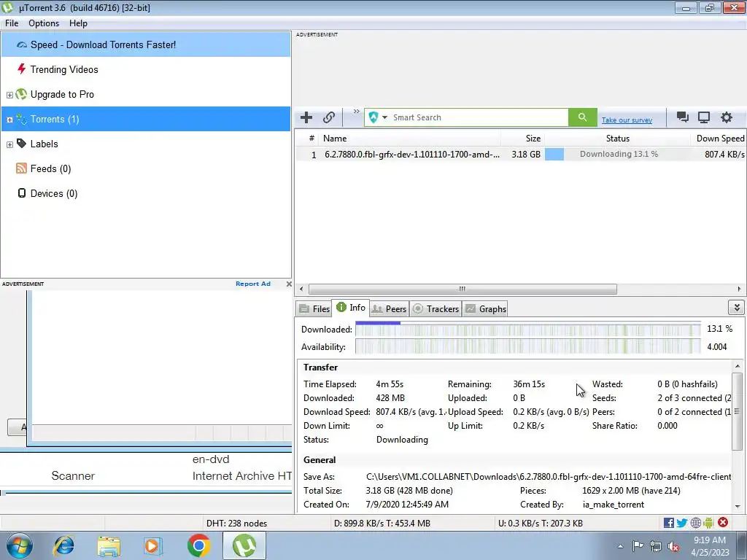Click the Feeds RSS icon

pyautogui.click(x=21, y=168)
